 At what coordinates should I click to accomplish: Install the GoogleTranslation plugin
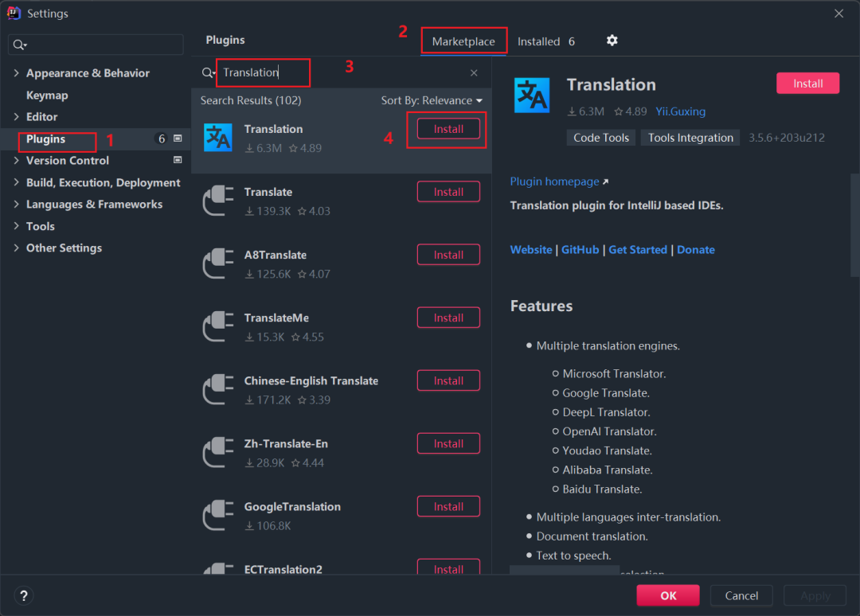click(x=448, y=507)
